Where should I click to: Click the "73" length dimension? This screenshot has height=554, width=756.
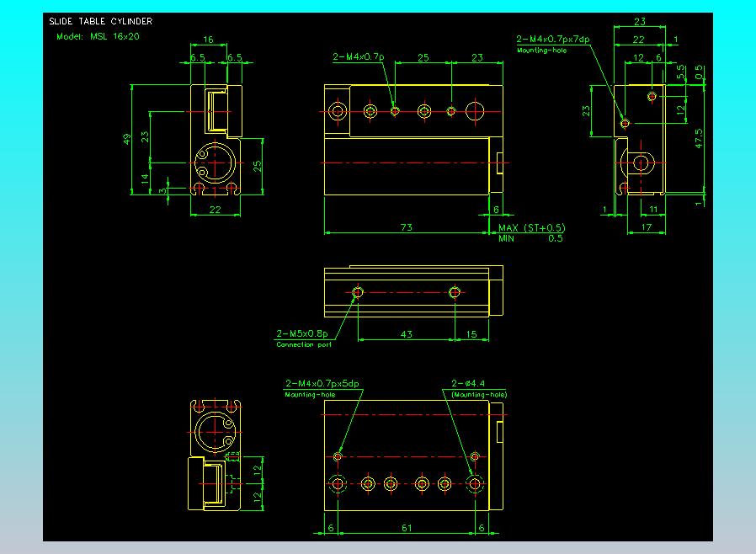(407, 227)
